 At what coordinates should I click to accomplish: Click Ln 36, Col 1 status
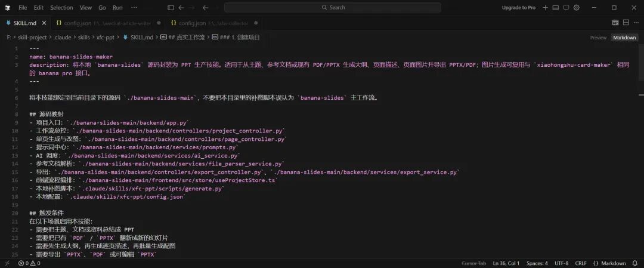click(506, 263)
